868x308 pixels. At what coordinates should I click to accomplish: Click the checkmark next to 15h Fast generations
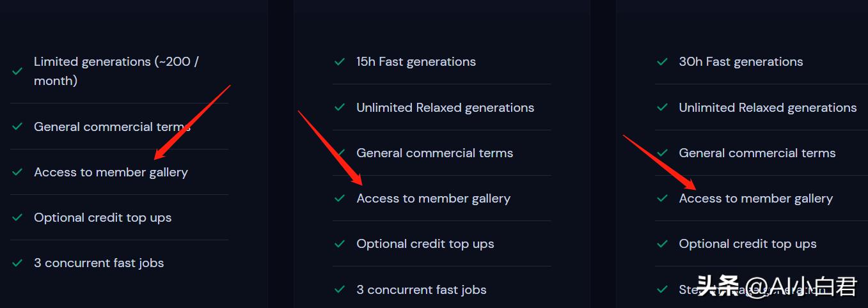(340, 62)
